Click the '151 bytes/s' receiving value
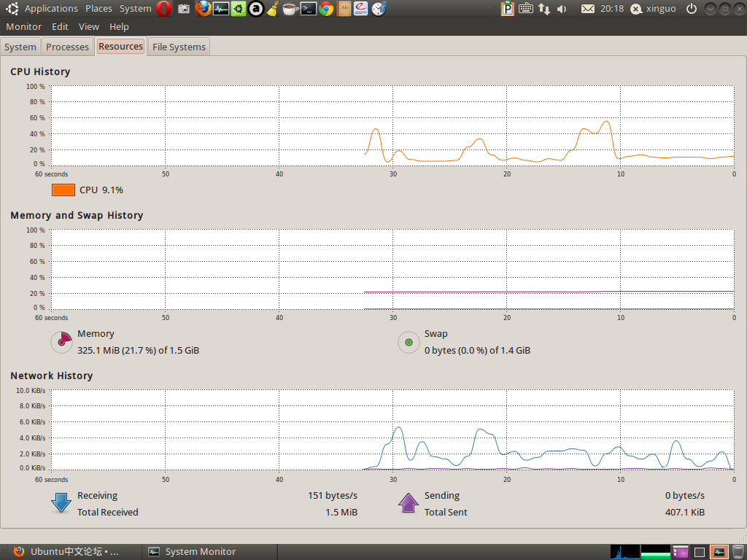747x560 pixels. tap(333, 496)
